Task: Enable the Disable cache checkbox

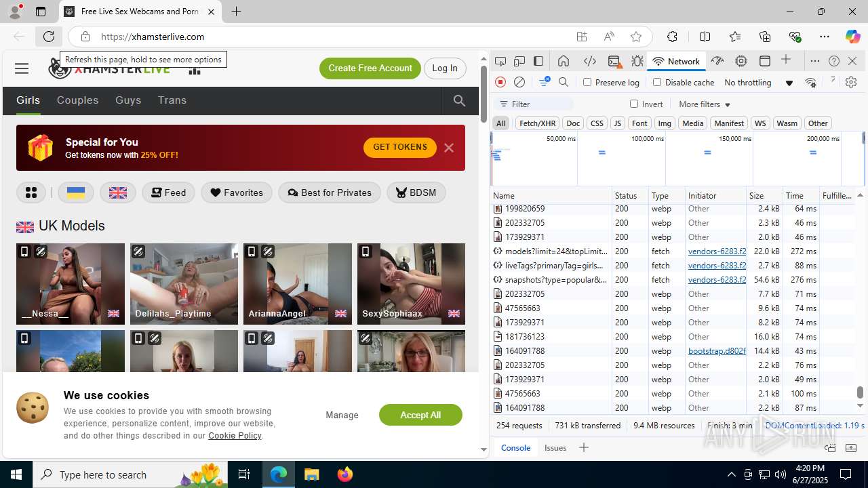Action: [x=656, y=82]
